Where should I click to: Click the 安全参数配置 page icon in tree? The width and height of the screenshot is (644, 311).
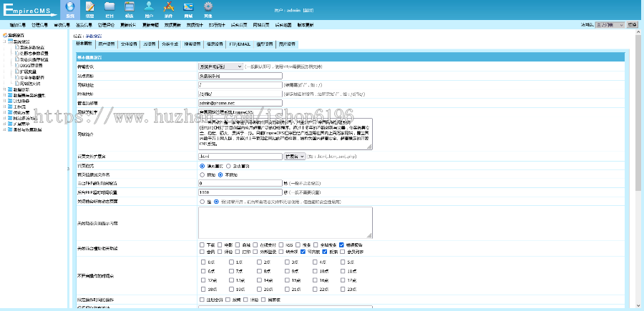[x=17, y=77]
